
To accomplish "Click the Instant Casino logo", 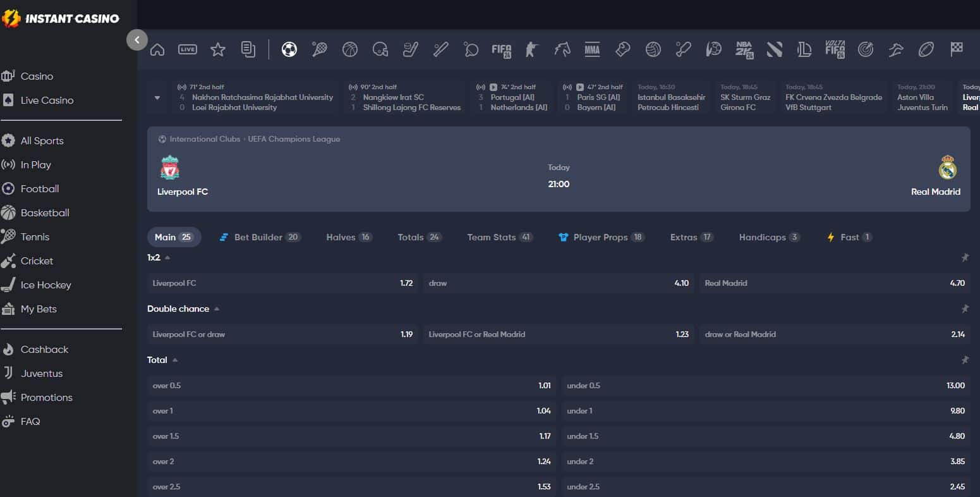I will pos(61,18).
